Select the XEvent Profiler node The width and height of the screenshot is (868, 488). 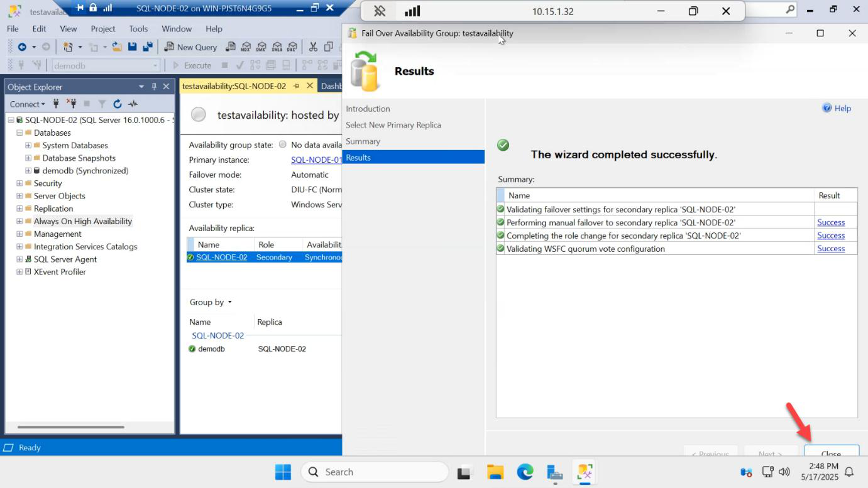pyautogui.click(x=60, y=272)
